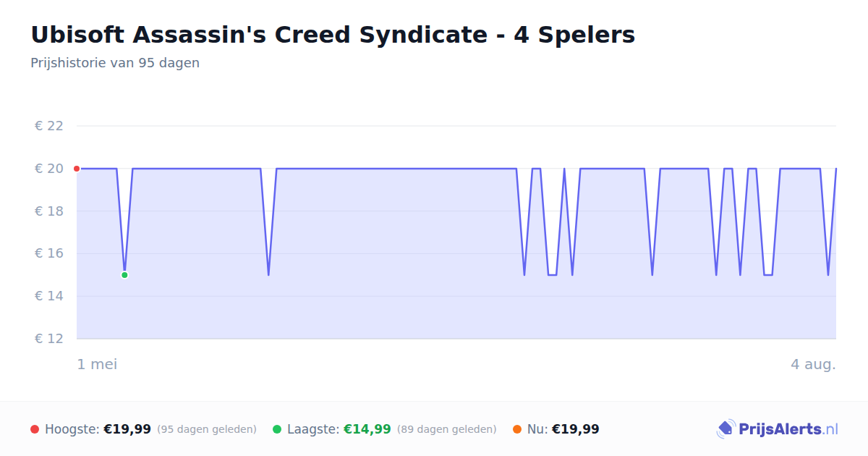Click the green lowest-price dot on chart
This screenshot has height=456, width=868.
click(x=124, y=275)
